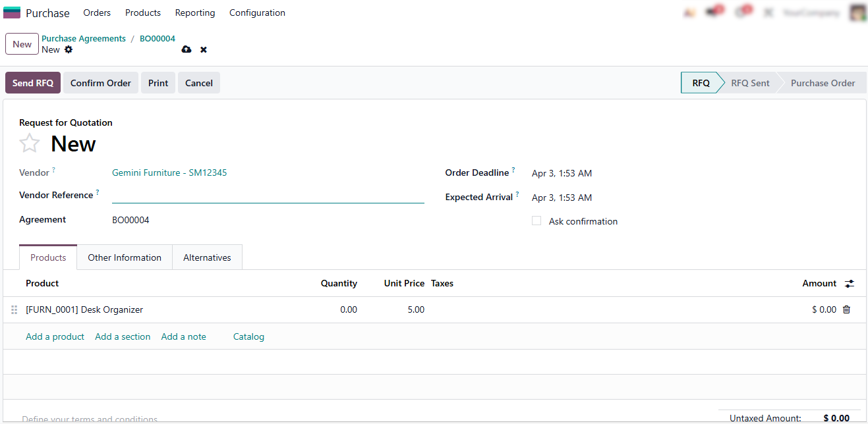
Task: Switch to the Other Information tab
Action: [125, 257]
